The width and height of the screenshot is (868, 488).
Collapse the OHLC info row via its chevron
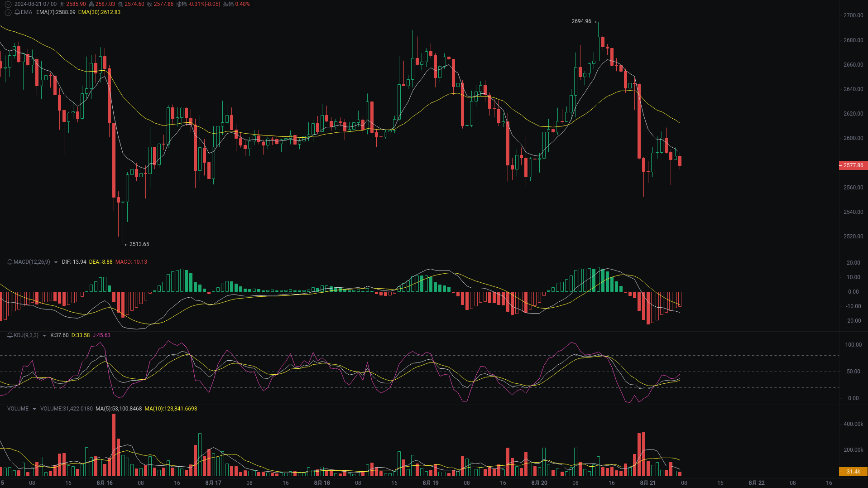[8, 3]
